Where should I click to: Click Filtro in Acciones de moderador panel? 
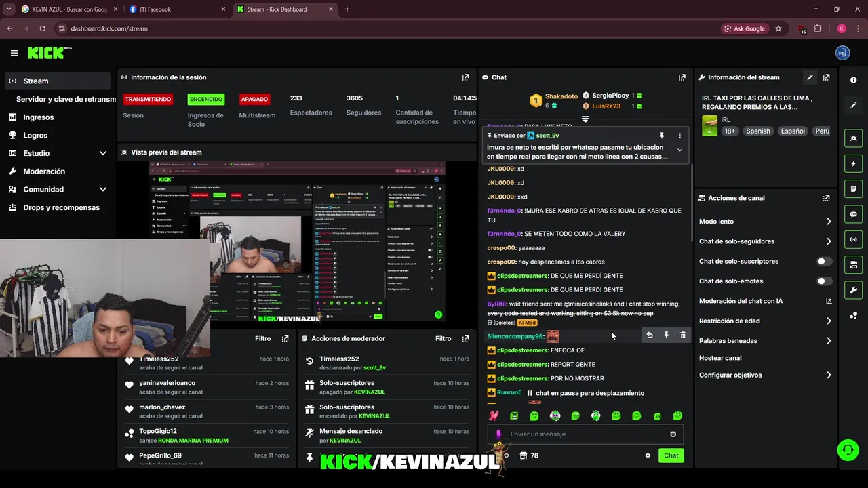click(443, 338)
